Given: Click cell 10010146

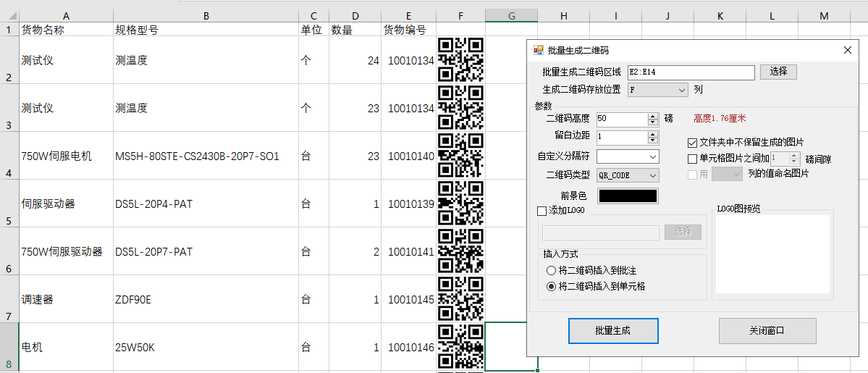Looking at the screenshot, I should tap(408, 347).
